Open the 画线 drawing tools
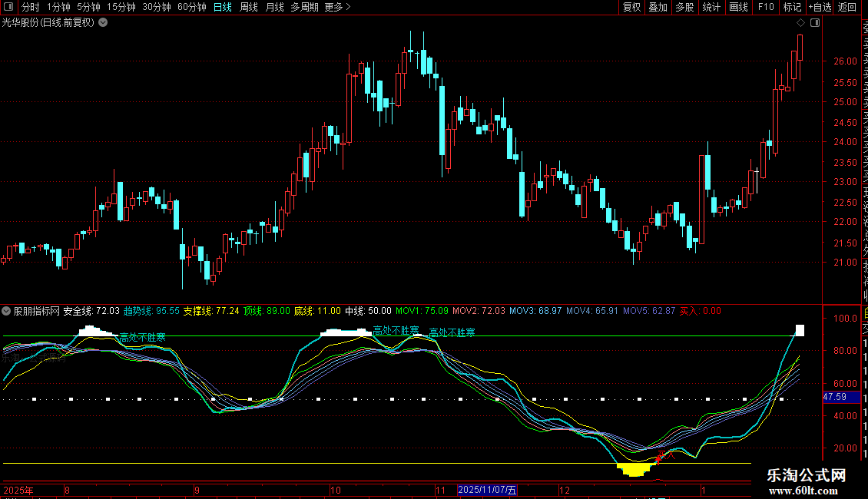 (x=738, y=8)
